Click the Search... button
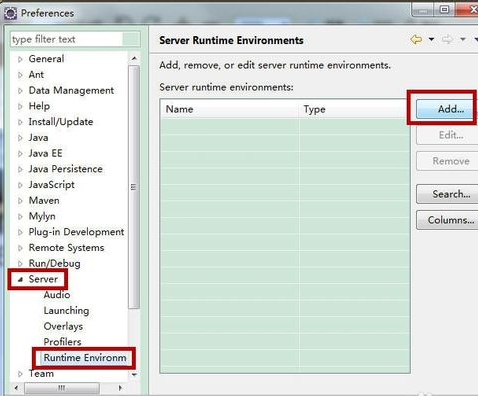 447,194
